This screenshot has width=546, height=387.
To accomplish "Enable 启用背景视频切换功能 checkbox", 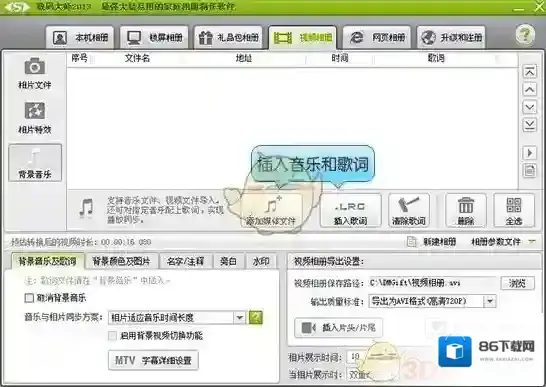I will (112, 336).
